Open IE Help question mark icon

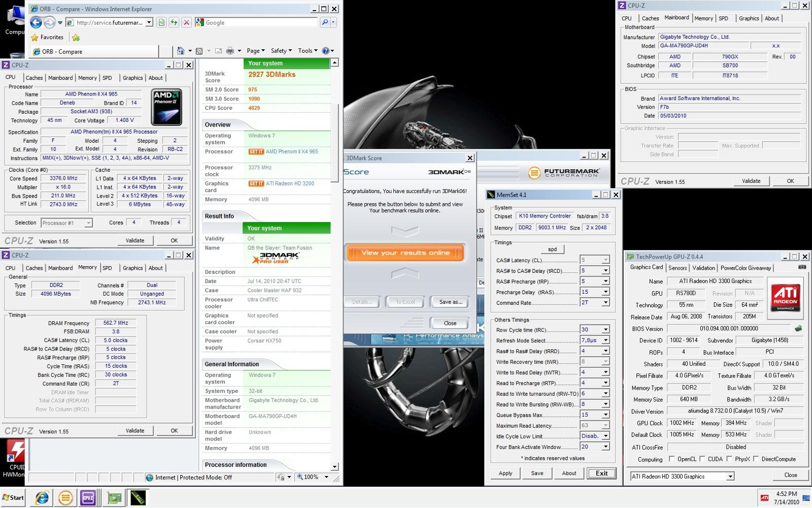[326, 51]
